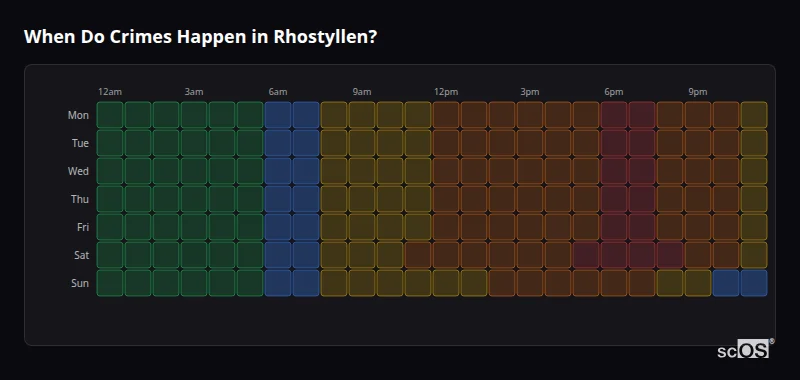Select the Thursday 9am yellow cell
Image resolution: width=800 pixels, height=380 pixels.
(x=362, y=199)
